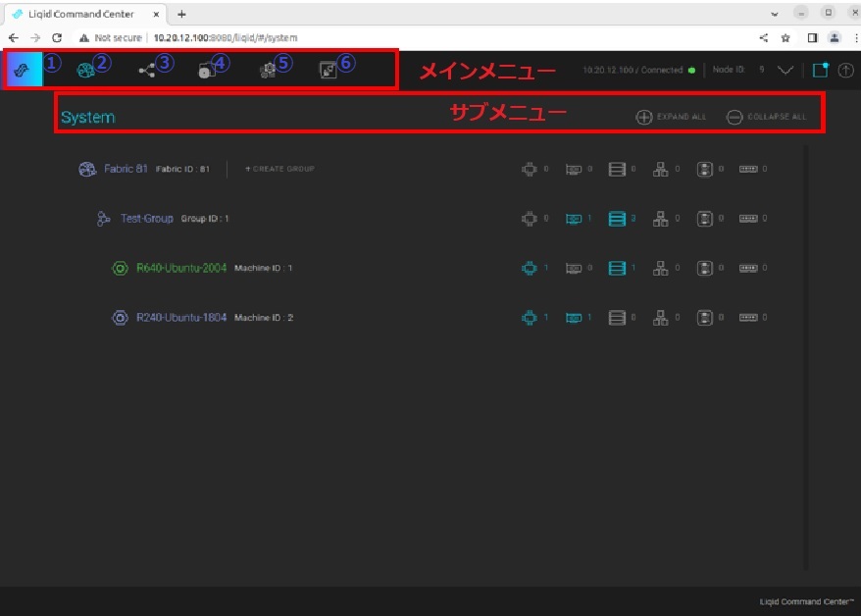Click the highlighted storage icon for R640-Ubuntu-2004
The width and height of the screenshot is (861, 616).
pos(617,268)
